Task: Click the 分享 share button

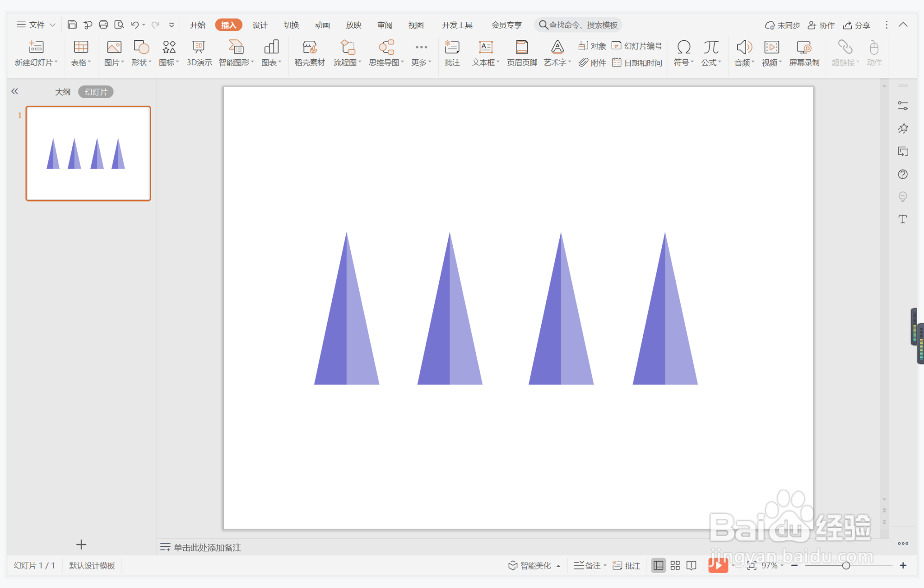Action: pos(856,25)
